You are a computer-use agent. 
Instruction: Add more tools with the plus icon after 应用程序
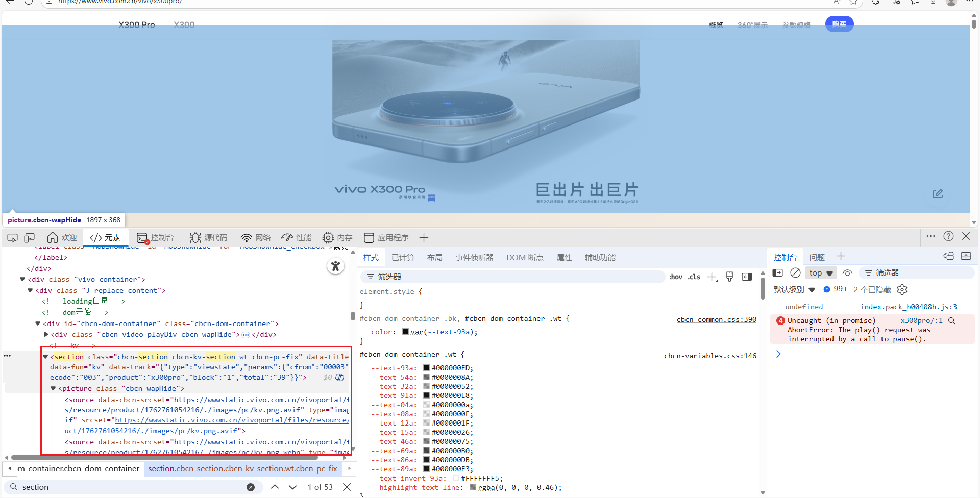click(x=424, y=238)
